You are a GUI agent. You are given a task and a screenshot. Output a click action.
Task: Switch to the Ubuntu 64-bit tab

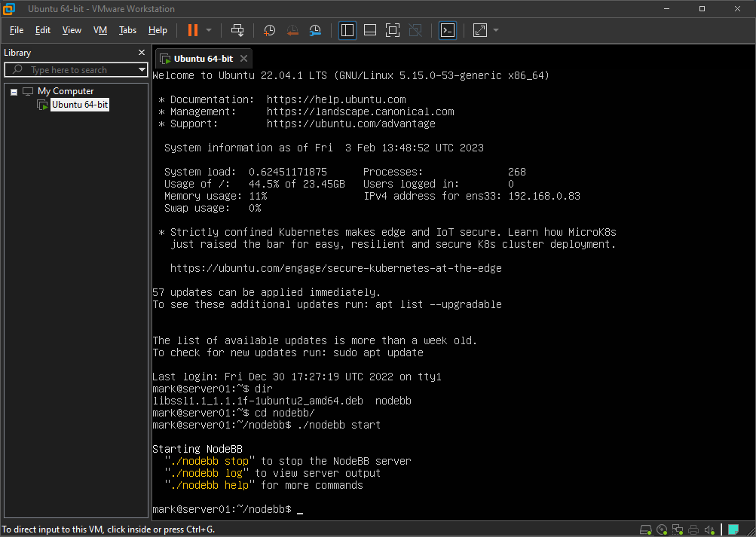pos(200,58)
